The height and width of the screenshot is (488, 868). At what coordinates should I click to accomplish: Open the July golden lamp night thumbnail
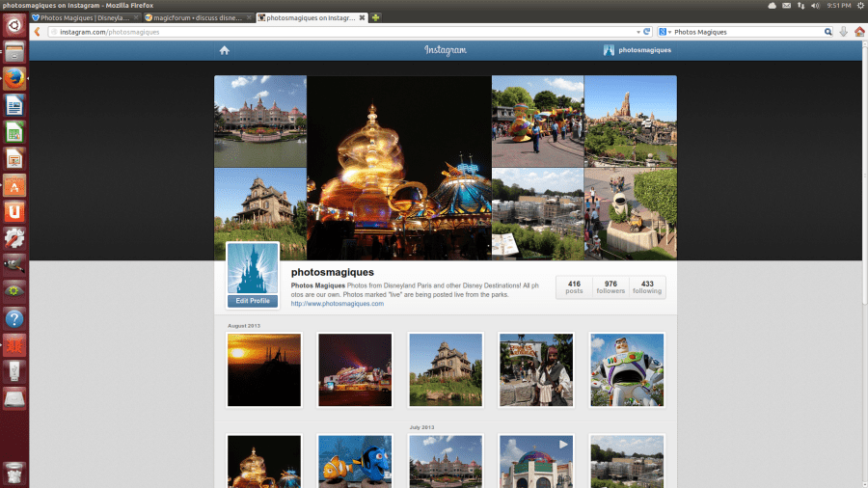(264, 461)
